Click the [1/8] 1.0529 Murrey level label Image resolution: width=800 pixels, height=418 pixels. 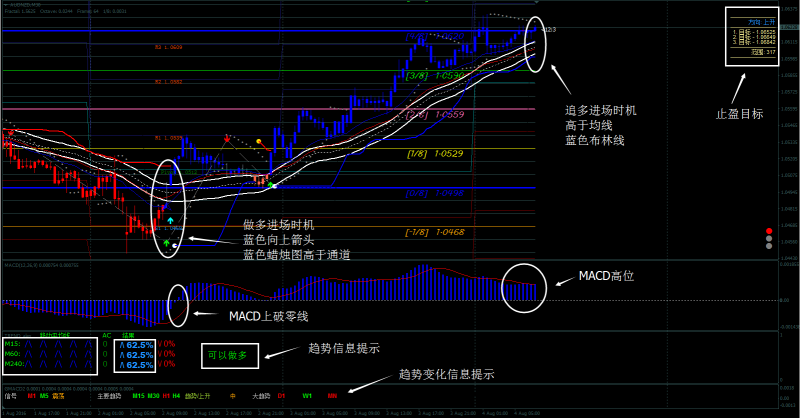pyautogui.click(x=436, y=153)
